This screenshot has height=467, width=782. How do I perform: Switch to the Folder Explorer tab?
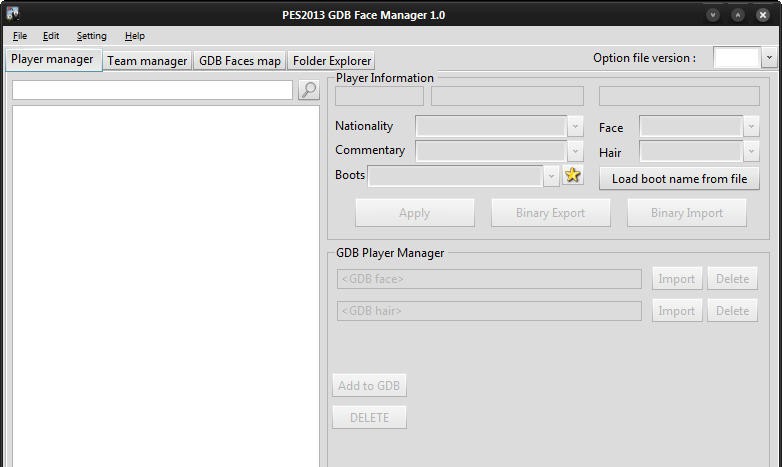(332, 61)
